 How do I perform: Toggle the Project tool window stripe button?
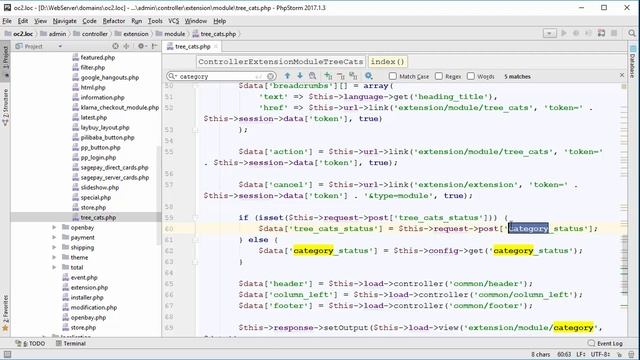(5, 61)
